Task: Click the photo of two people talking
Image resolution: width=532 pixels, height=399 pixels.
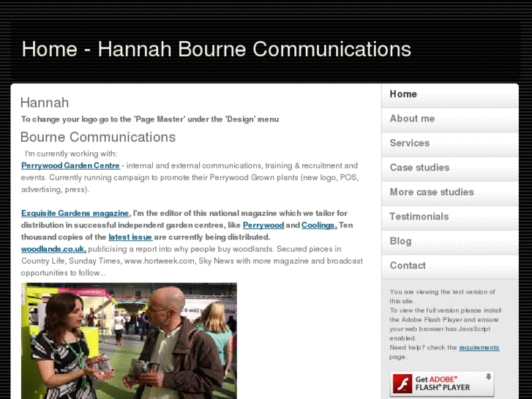Action: tap(129, 340)
